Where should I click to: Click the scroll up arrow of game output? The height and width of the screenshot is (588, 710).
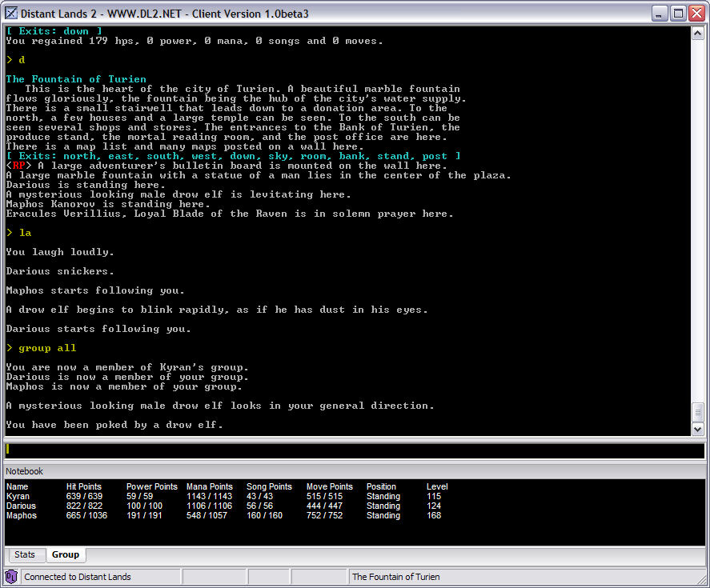pyautogui.click(x=696, y=34)
